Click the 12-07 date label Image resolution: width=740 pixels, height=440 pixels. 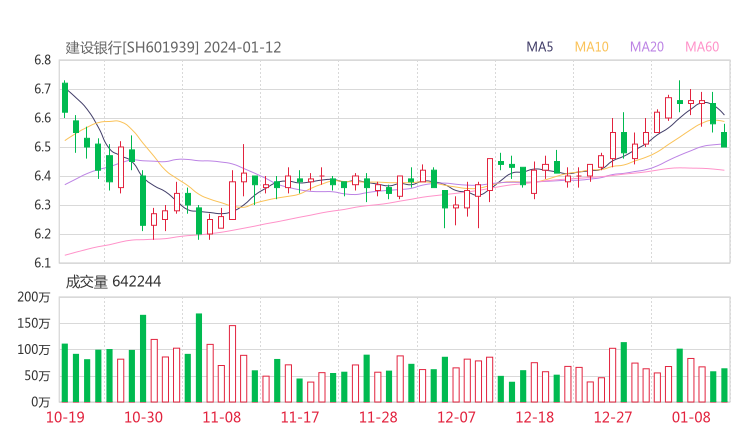[x=456, y=417]
